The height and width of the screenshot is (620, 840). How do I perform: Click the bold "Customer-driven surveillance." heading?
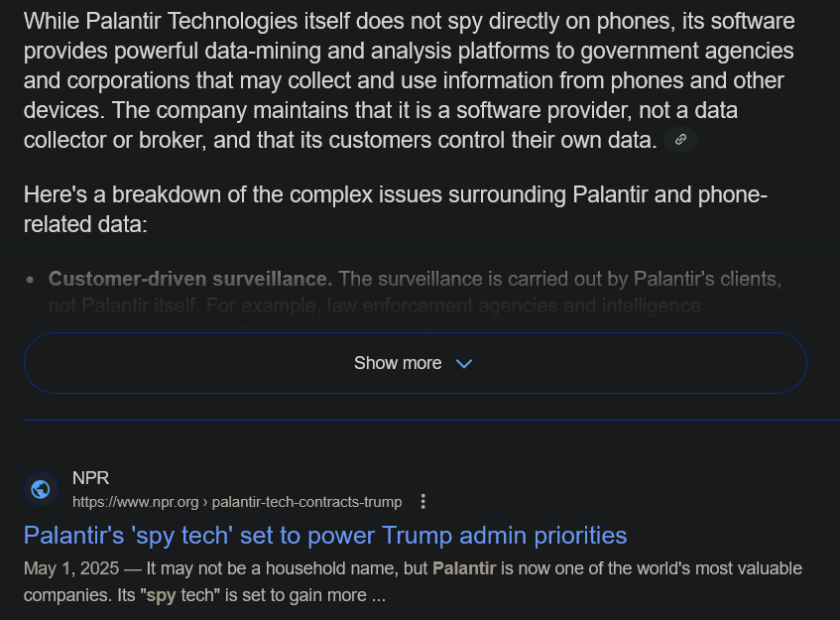click(x=190, y=279)
